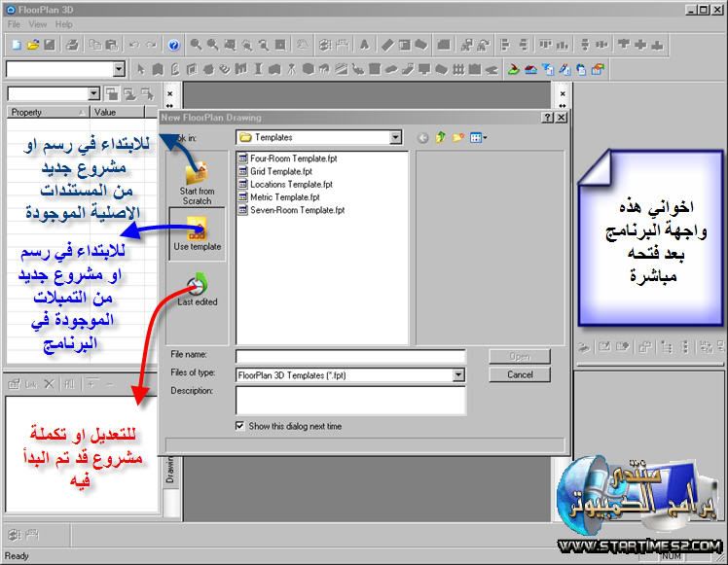Click the red-roof house icon
Image resolution: width=728 pixels, height=565 pixels.
(x=530, y=70)
